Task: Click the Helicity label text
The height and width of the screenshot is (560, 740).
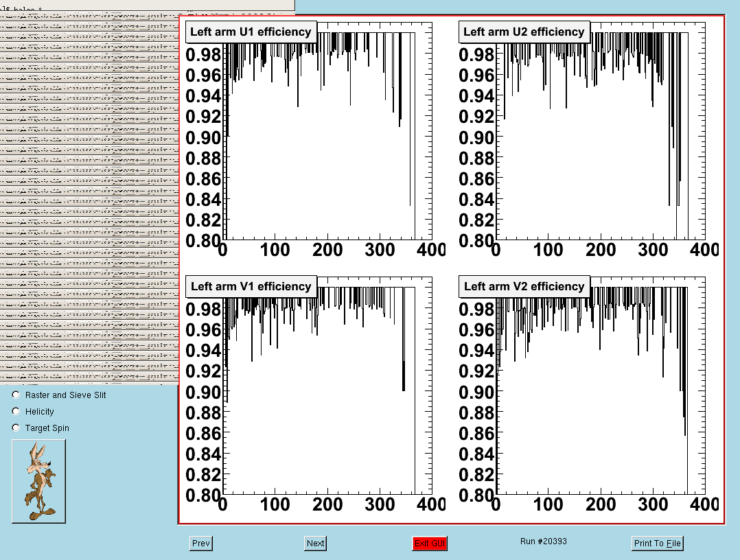Action: coord(40,411)
